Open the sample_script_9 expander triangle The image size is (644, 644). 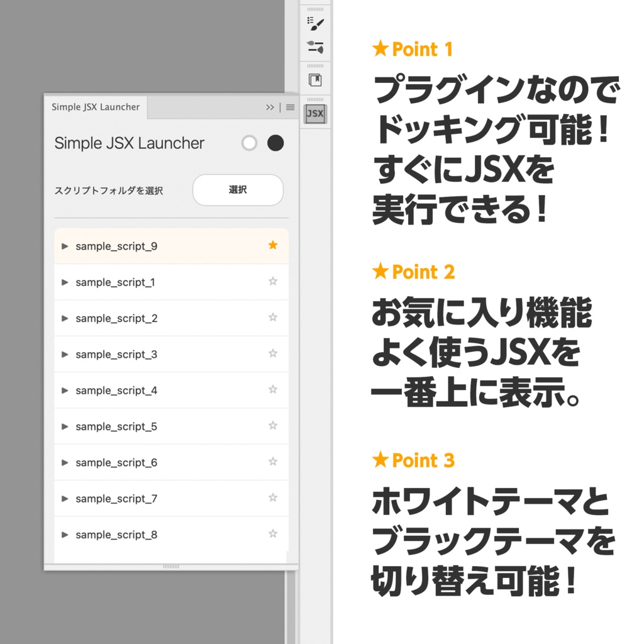coord(65,246)
